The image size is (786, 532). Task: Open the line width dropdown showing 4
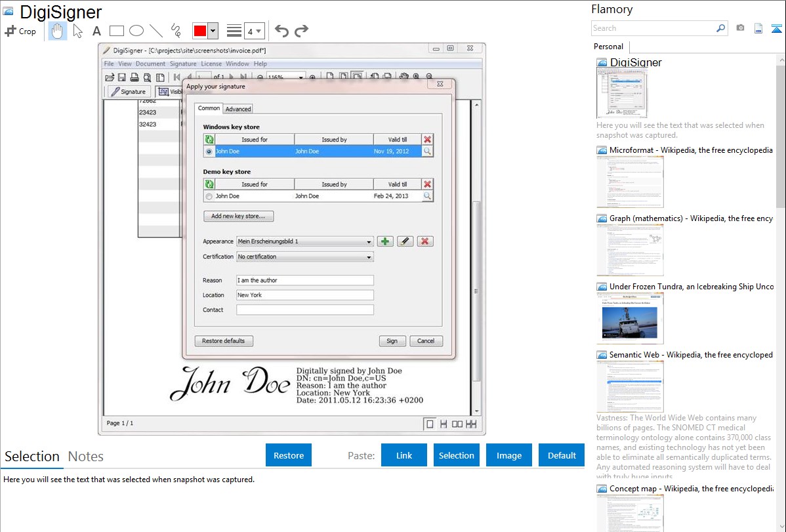point(254,31)
